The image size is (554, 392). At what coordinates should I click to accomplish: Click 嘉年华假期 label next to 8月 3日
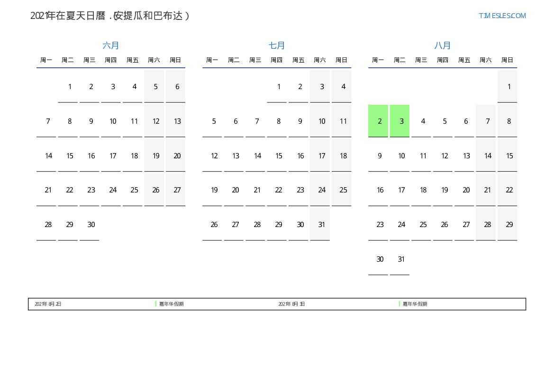pyautogui.click(x=415, y=304)
